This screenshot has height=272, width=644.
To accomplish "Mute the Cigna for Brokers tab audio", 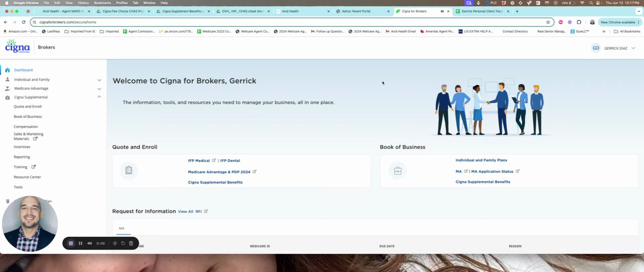I will coord(442,11).
